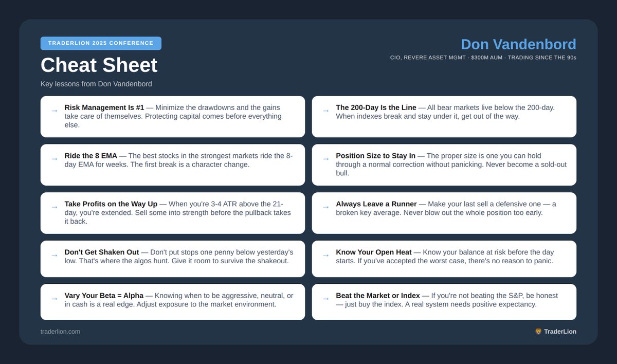Click the Don Vandenbord name in header
Viewport: 617px width, 364px height.
[x=518, y=44]
